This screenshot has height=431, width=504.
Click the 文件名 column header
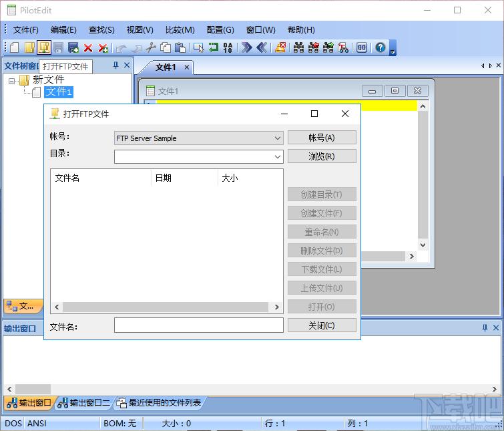tap(101, 178)
